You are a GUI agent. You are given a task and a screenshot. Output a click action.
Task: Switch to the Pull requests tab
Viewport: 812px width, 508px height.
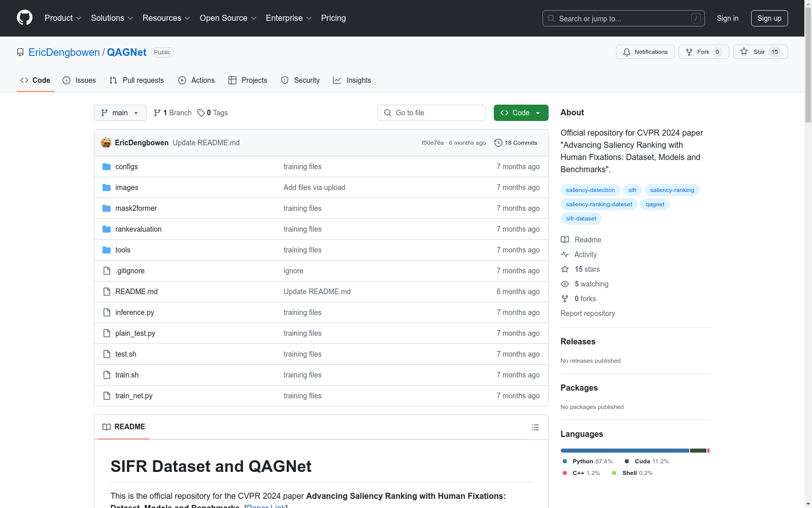137,80
